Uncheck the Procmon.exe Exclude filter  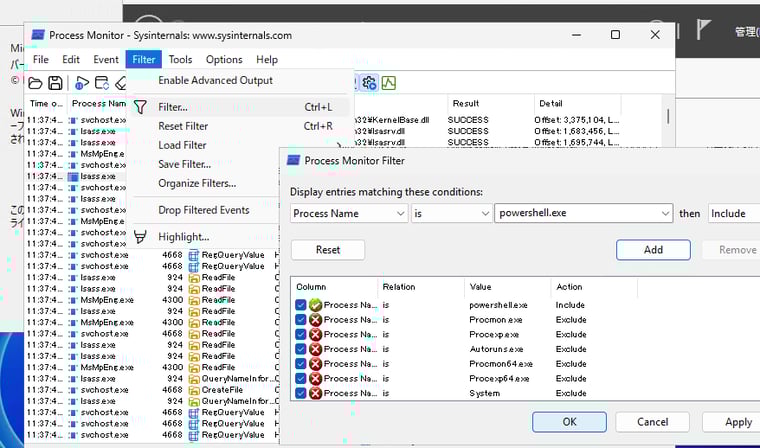(301, 320)
